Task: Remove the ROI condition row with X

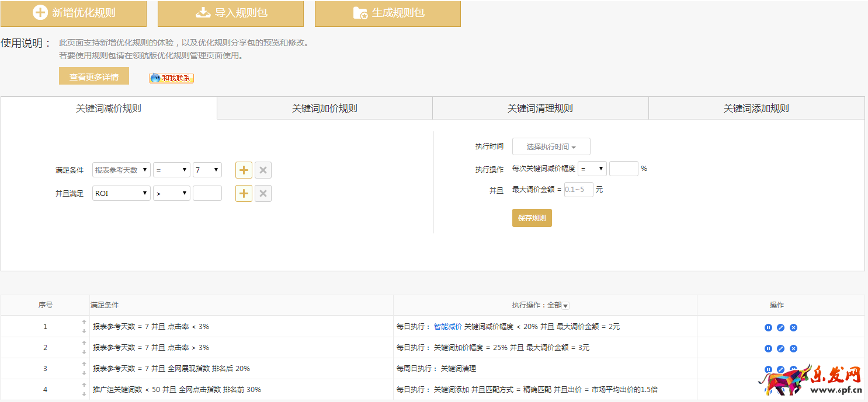Action: 263,194
